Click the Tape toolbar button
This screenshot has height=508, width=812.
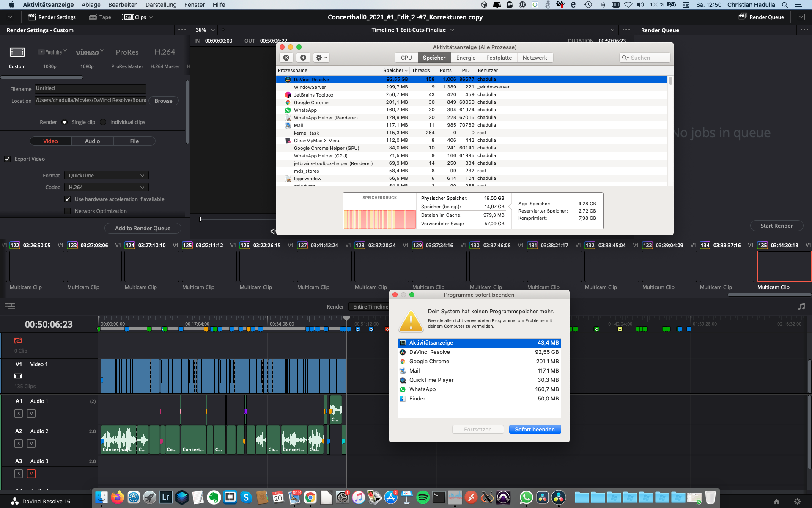tap(100, 17)
